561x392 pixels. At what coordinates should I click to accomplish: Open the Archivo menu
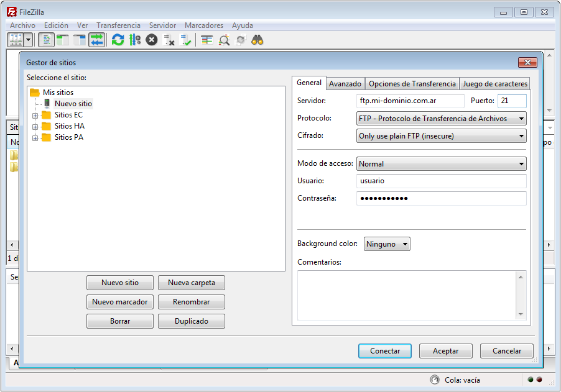point(22,25)
